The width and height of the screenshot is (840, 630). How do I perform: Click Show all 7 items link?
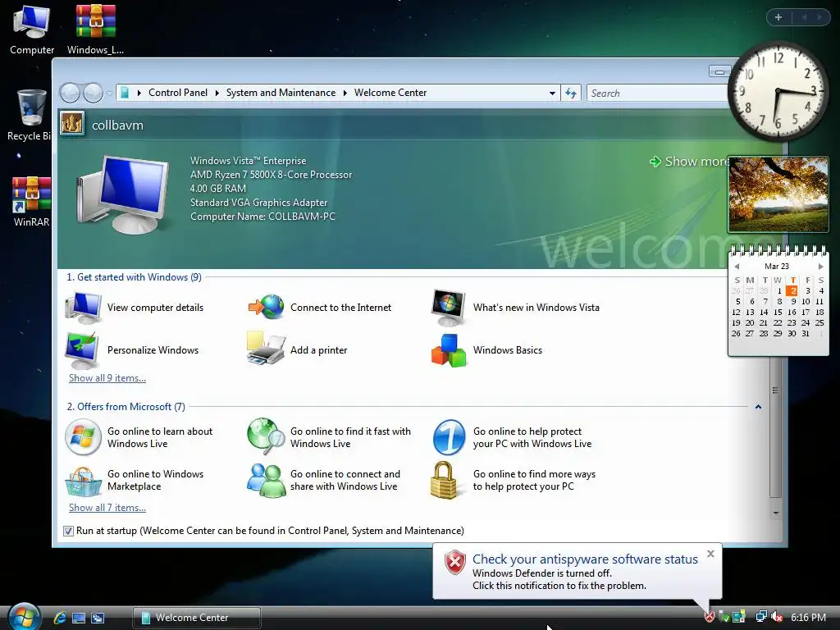pos(107,508)
